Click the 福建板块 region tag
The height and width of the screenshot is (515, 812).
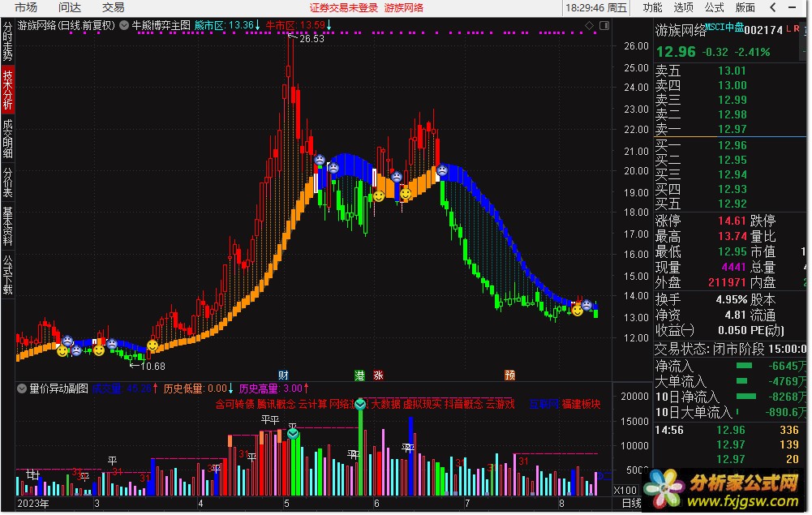coord(581,404)
